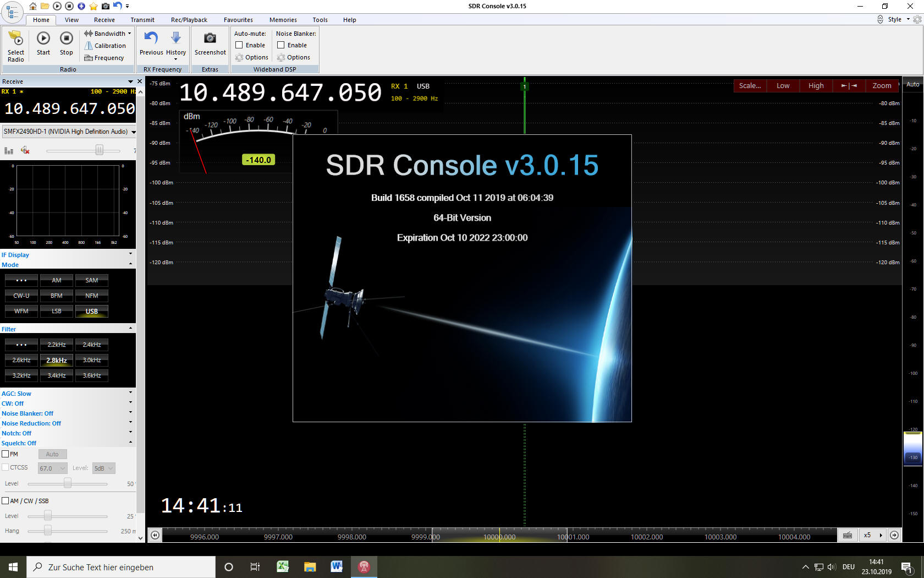The width and height of the screenshot is (924, 578).
Task: Open the Receive ribbon tab
Action: [x=105, y=20]
